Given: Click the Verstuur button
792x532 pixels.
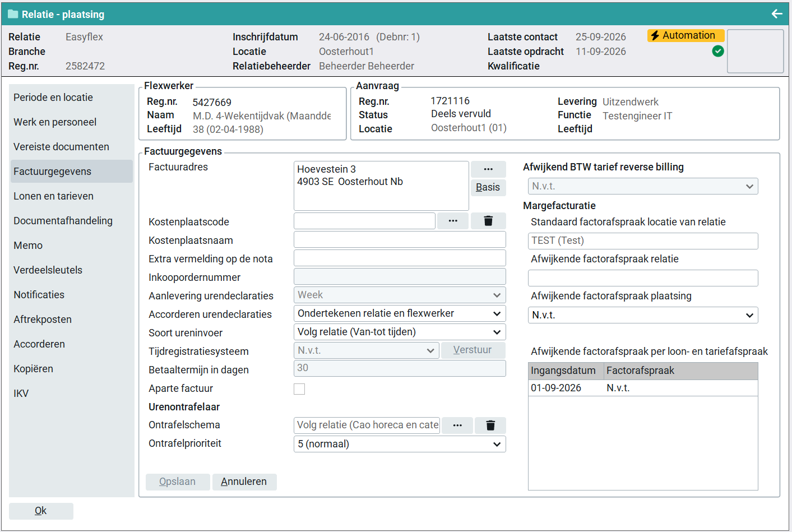Looking at the screenshot, I should pos(473,350).
